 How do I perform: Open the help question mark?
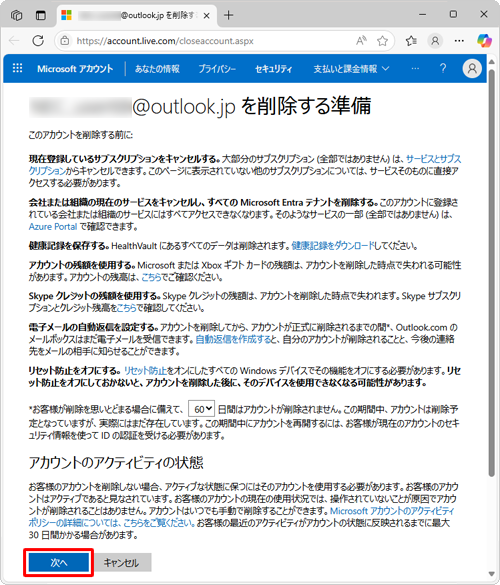tap(443, 68)
